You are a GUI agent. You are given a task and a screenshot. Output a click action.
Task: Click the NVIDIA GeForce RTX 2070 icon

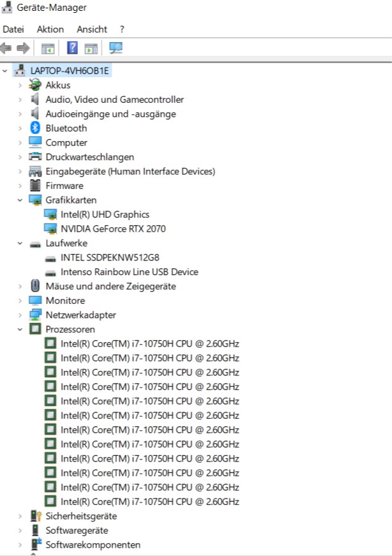(50, 229)
